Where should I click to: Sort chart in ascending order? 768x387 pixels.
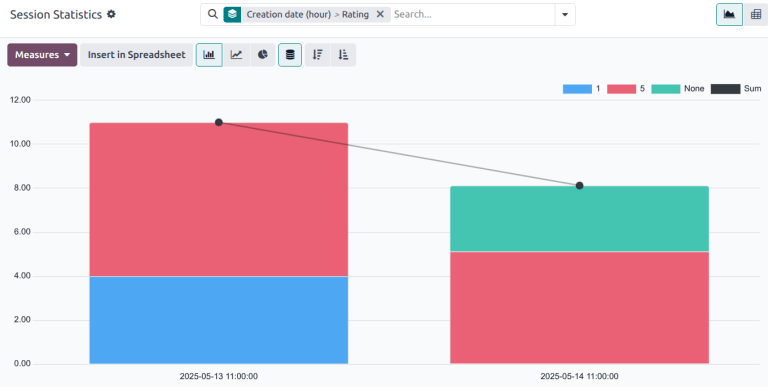coord(343,55)
